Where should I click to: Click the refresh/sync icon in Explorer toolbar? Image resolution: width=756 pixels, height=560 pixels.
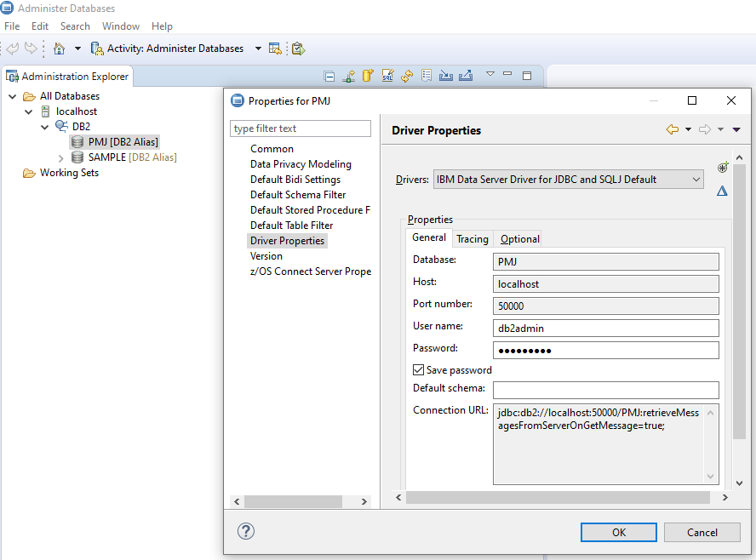(407, 76)
